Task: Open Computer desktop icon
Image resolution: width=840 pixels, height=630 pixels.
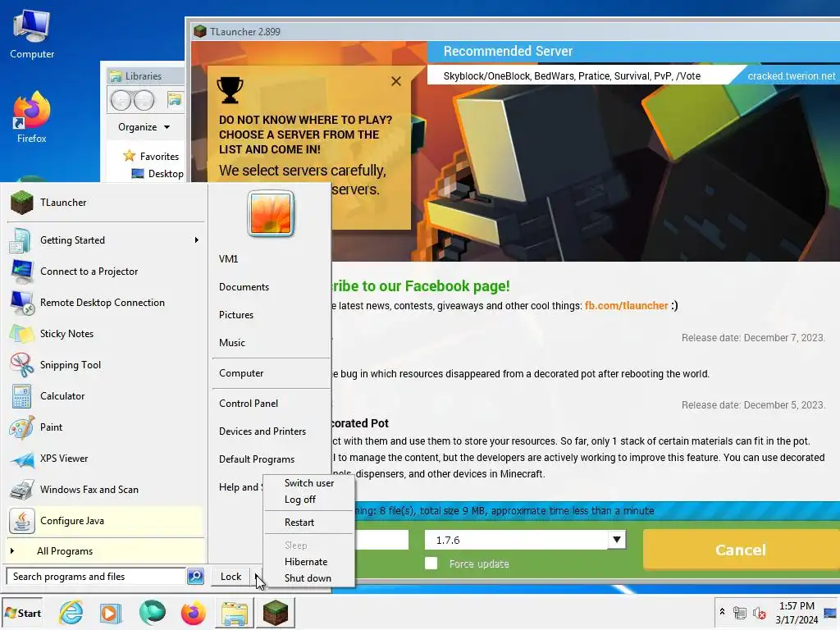Action: 32,34
